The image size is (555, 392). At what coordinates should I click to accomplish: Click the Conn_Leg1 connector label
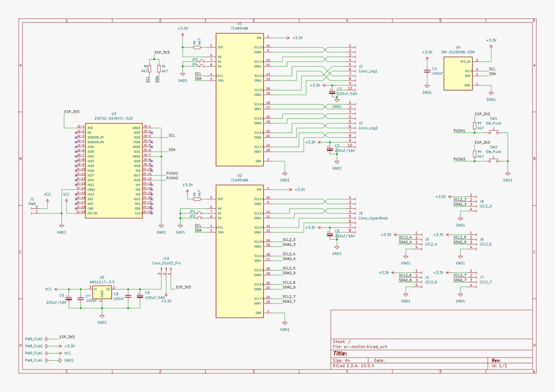(x=368, y=71)
